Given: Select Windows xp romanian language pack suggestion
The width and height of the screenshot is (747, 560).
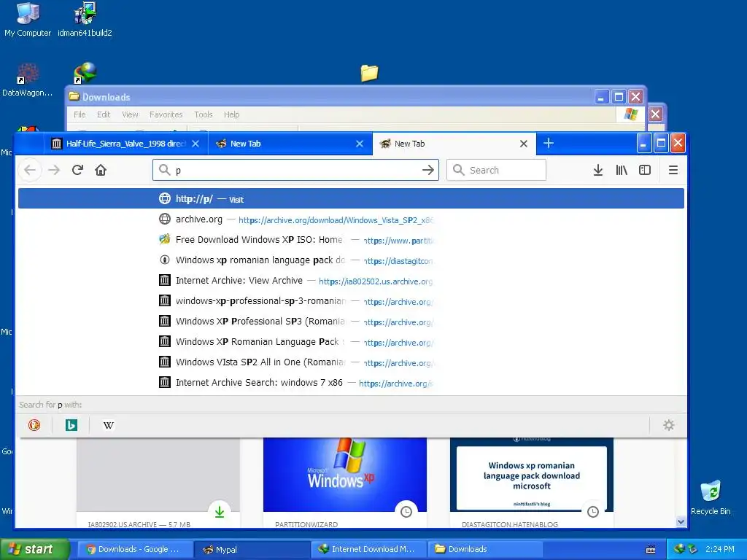Looking at the screenshot, I should point(351,260).
